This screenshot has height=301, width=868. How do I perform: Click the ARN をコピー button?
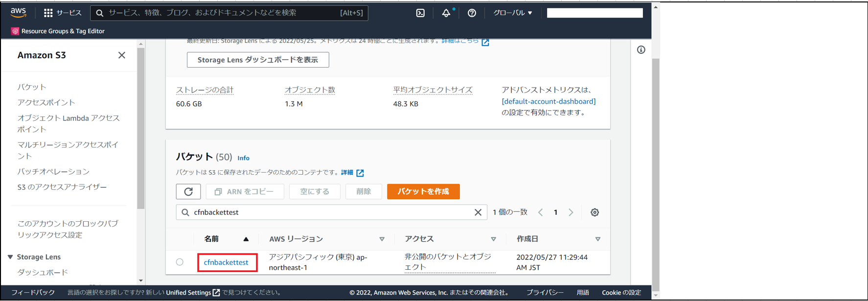pos(245,191)
